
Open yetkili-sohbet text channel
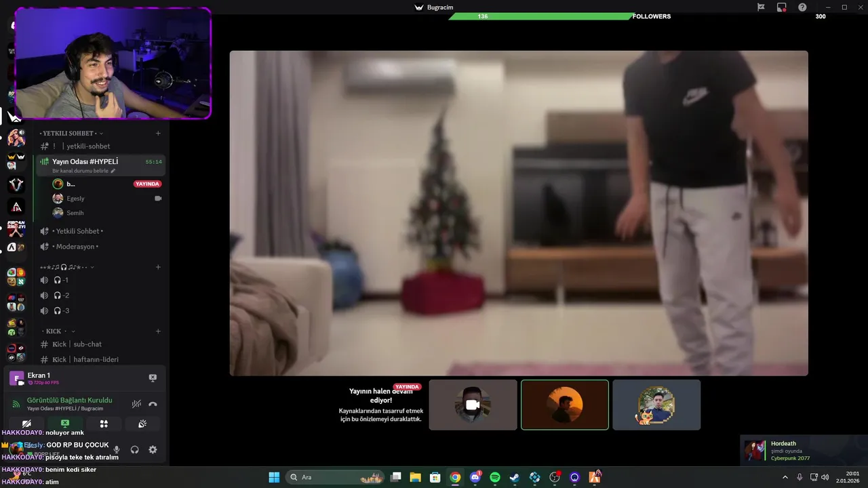[x=100, y=146]
